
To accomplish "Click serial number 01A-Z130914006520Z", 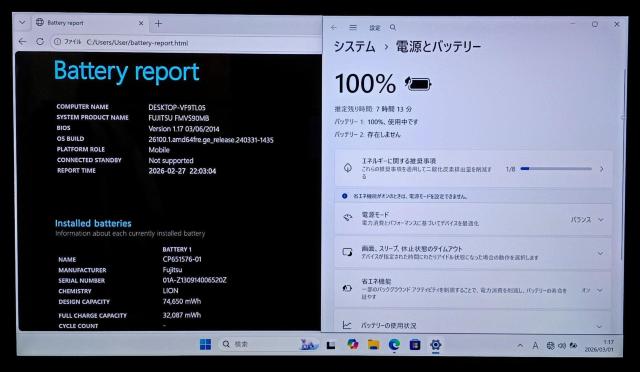I will (x=194, y=280).
